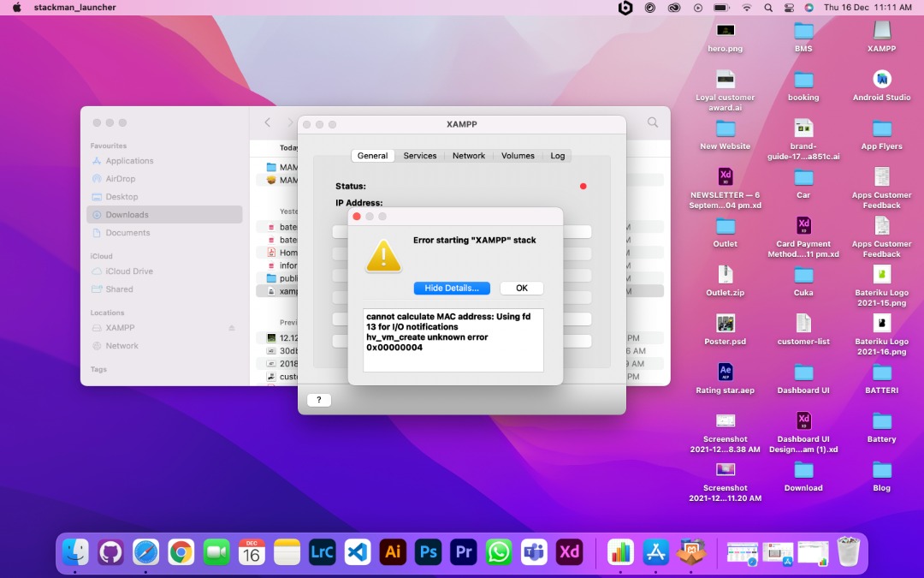924x578 pixels.
Task: Select the Blog folder on the desktop
Action: (881, 477)
